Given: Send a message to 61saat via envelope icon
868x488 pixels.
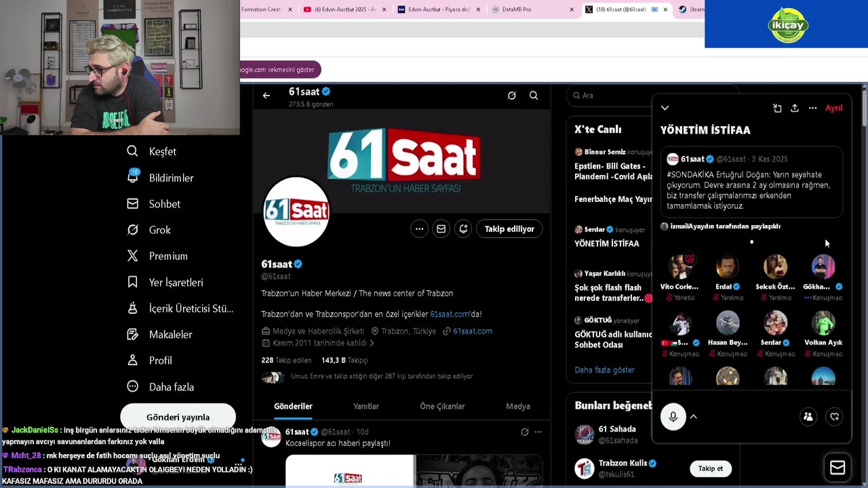Looking at the screenshot, I should point(441,229).
